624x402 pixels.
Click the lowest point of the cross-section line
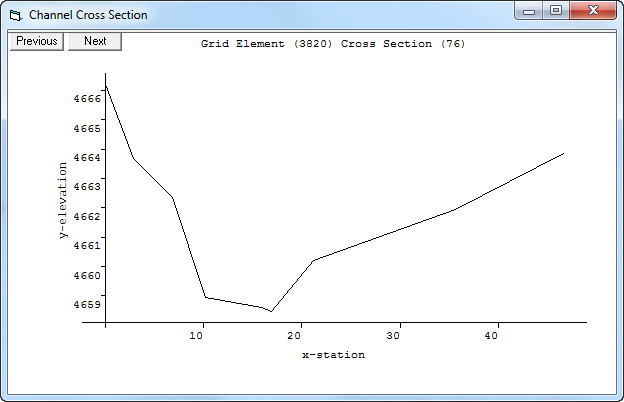tap(271, 311)
